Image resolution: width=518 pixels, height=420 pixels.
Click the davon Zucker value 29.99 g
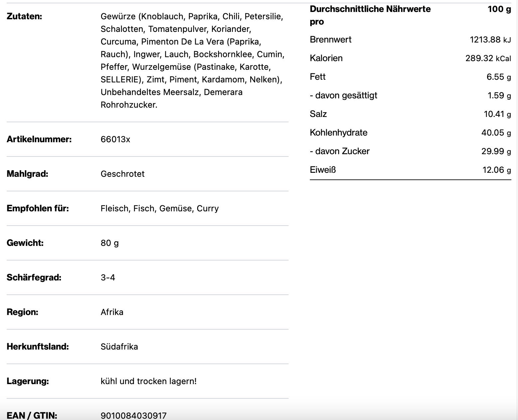point(496,151)
